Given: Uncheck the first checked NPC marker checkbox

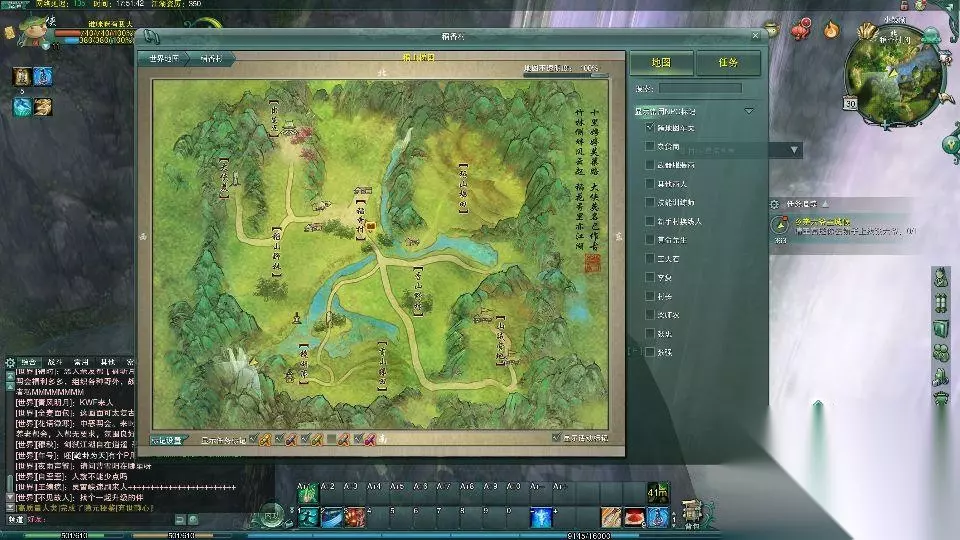Looking at the screenshot, I should coord(650,128).
